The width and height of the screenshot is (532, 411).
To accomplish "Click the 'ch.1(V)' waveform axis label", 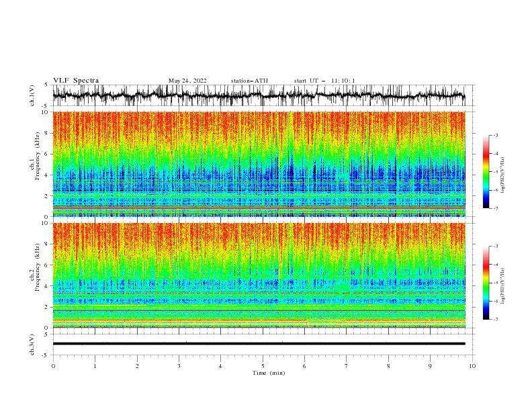I will click(x=32, y=95).
